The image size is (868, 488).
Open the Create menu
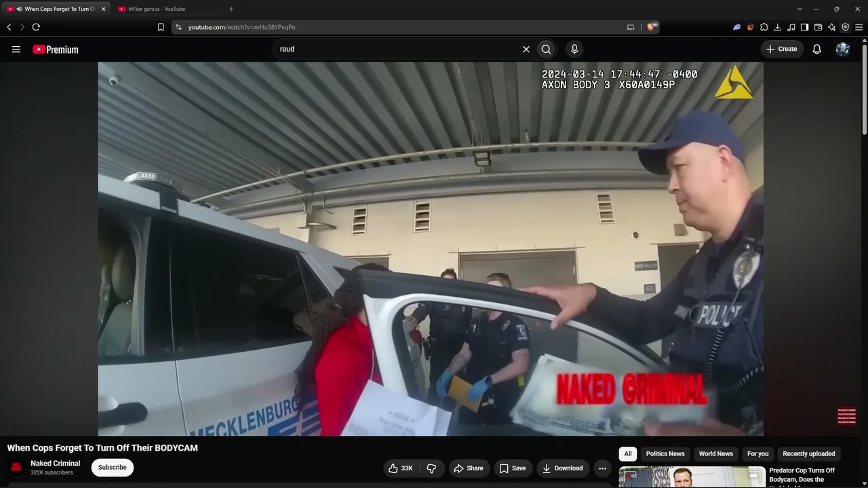[782, 49]
